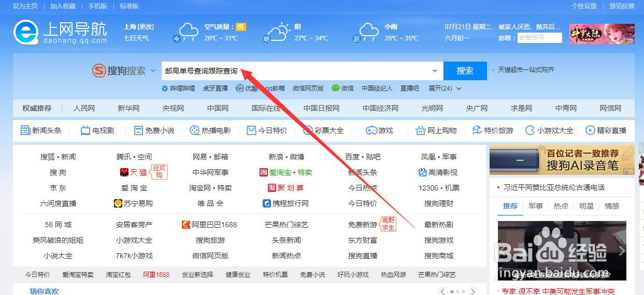This screenshot has height=295, width=644.
Task: Open 虎牙直播 shortcut link
Action: tap(215, 89)
